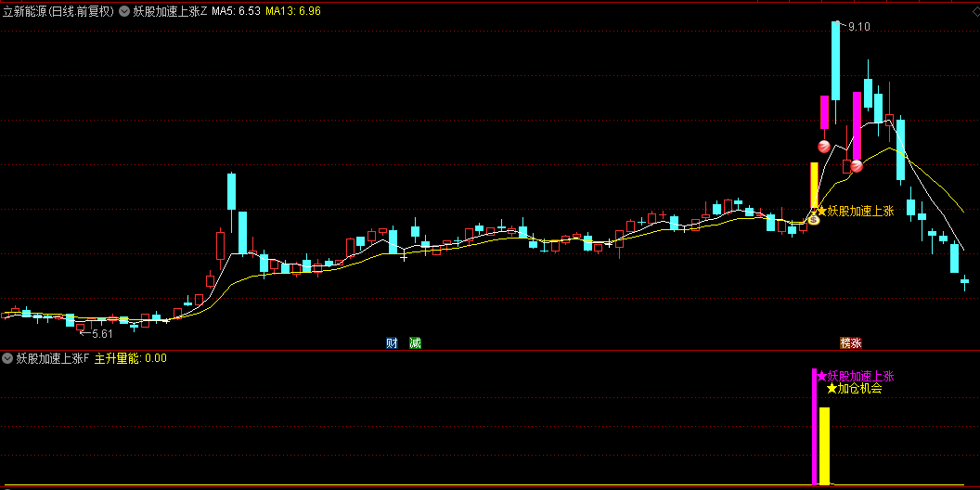Click the 9.10 high price annotation
The width and height of the screenshot is (980, 490).
tap(858, 26)
